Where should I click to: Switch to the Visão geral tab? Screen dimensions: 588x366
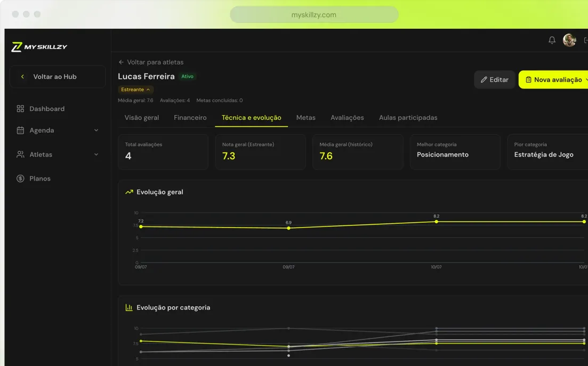(142, 118)
